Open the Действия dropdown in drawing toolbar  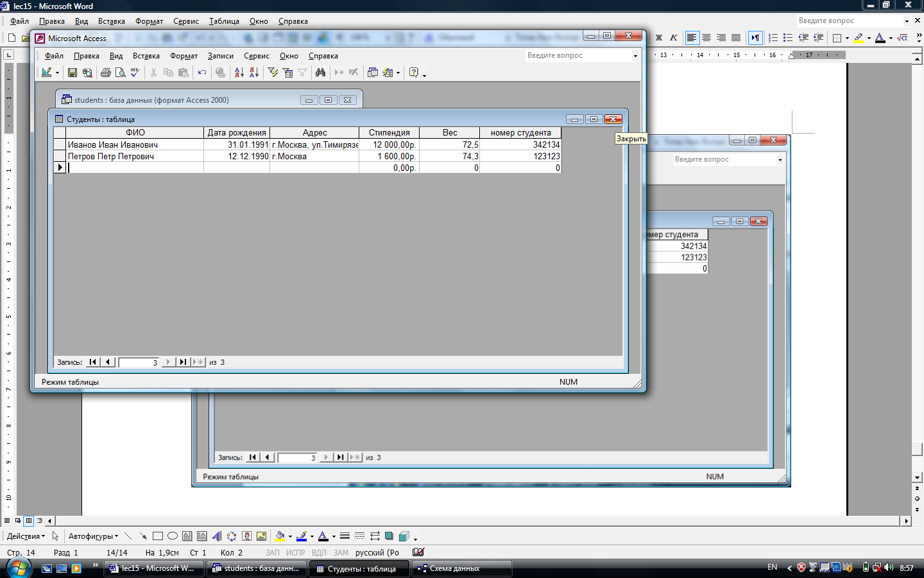click(x=26, y=536)
